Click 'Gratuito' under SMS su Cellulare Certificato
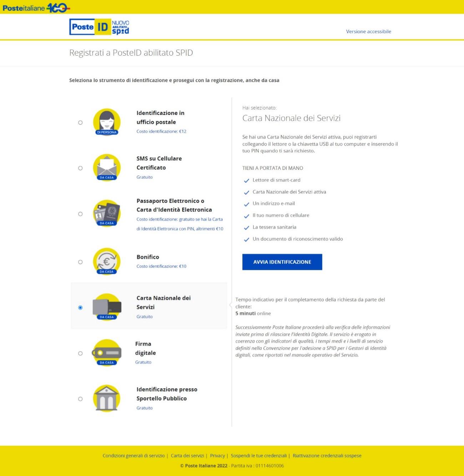 (145, 177)
